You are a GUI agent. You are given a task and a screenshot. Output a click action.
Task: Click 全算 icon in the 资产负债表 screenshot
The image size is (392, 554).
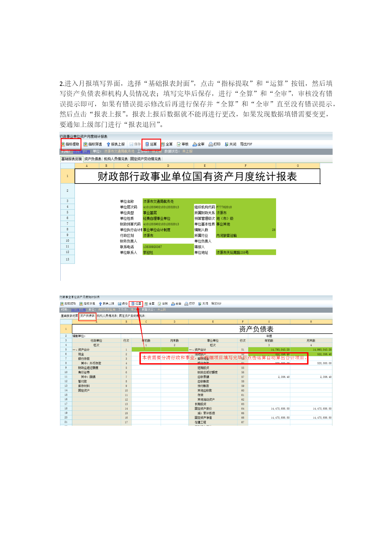[x=146, y=304]
